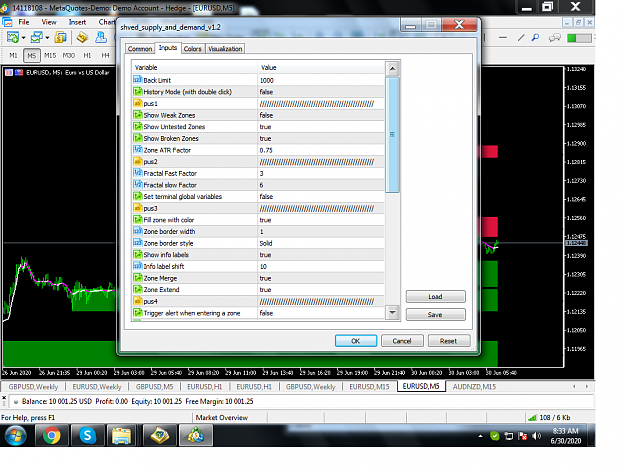Open Skype from the taskbar
This screenshot has height=469, width=625.
point(87,435)
